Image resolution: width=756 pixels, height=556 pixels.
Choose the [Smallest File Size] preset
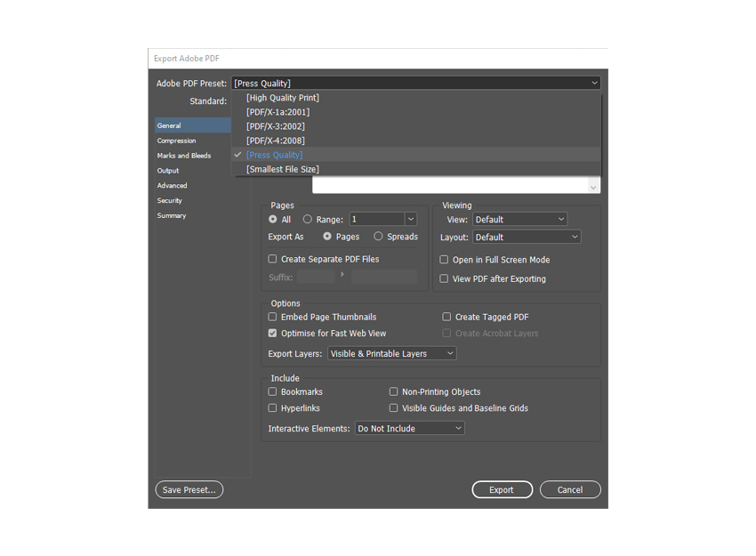tap(416, 169)
